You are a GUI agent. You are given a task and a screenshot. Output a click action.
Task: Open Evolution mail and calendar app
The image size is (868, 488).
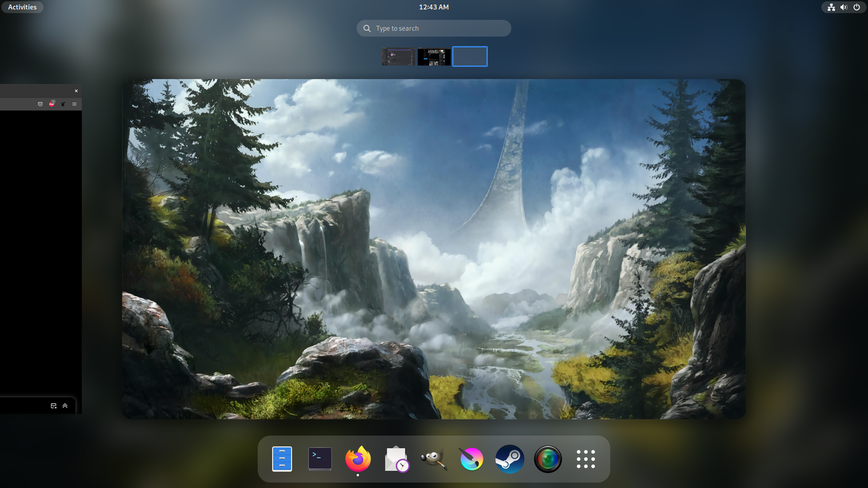point(396,459)
